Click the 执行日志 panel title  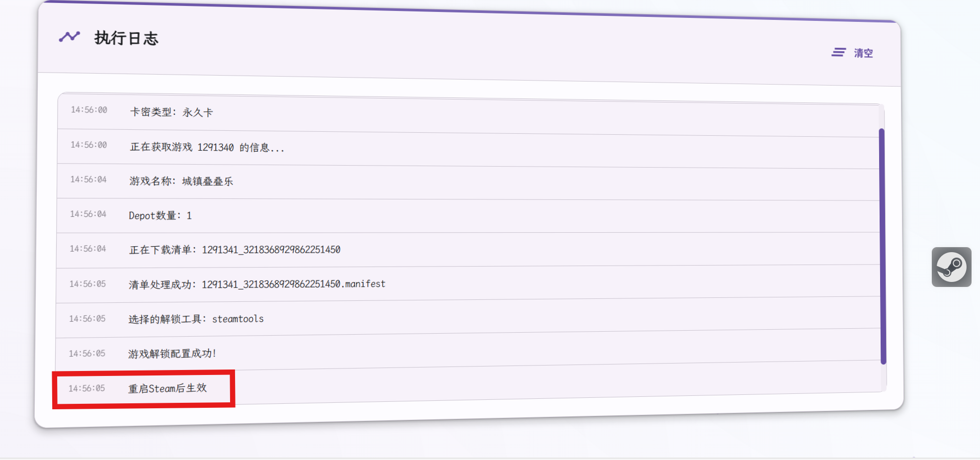coord(126,38)
